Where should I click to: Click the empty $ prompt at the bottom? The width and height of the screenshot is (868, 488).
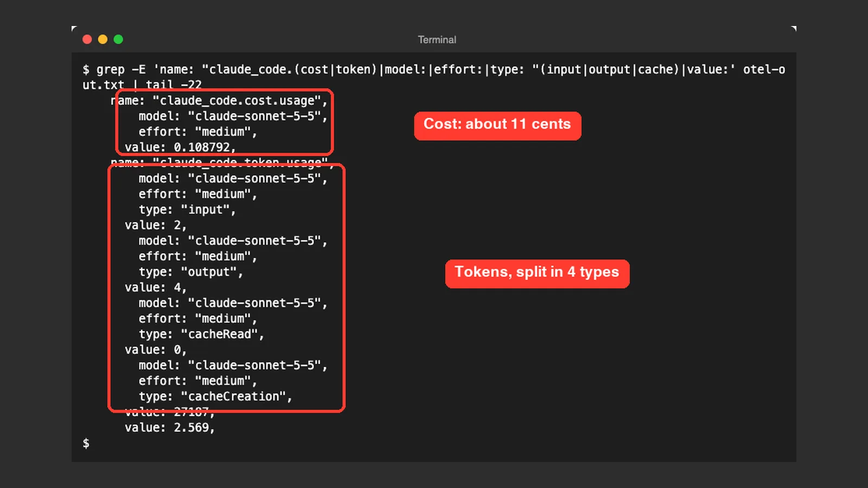86,444
